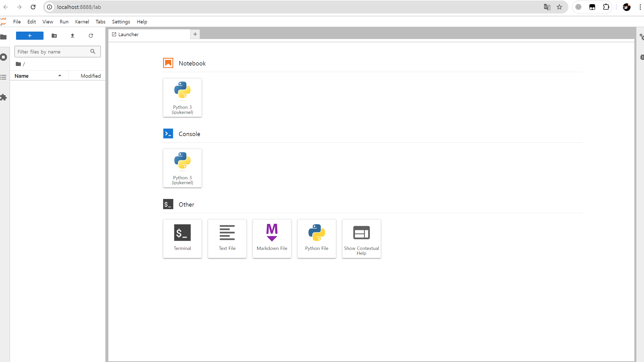Click the new folder icon
Viewport: 644px width, 362px height.
[54, 36]
